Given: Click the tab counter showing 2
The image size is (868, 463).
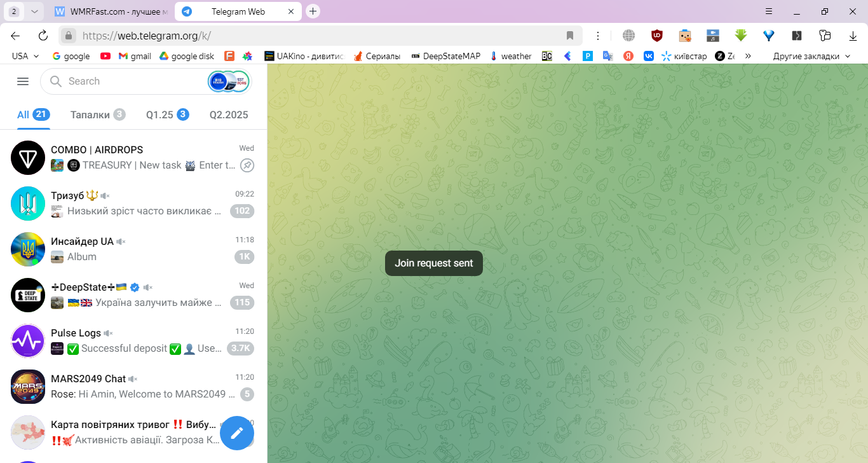Looking at the screenshot, I should [x=14, y=11].
